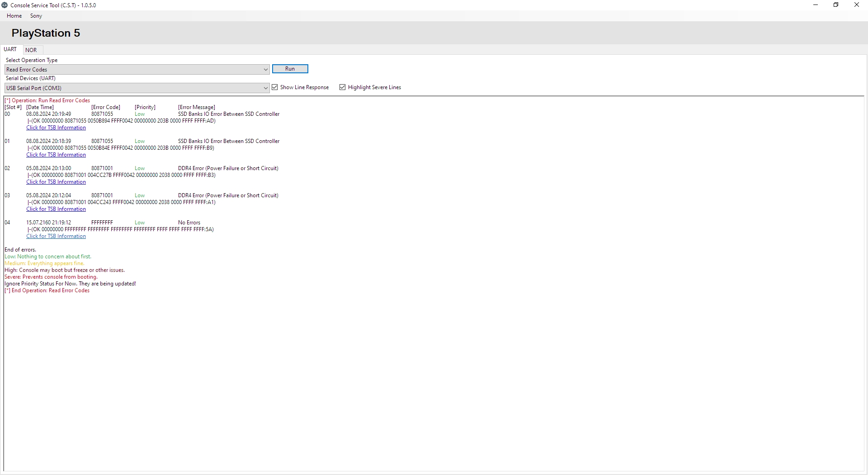Open the Select Operation Type dropdown
This screenshot has width=868, height=475.
coord(137,69)
